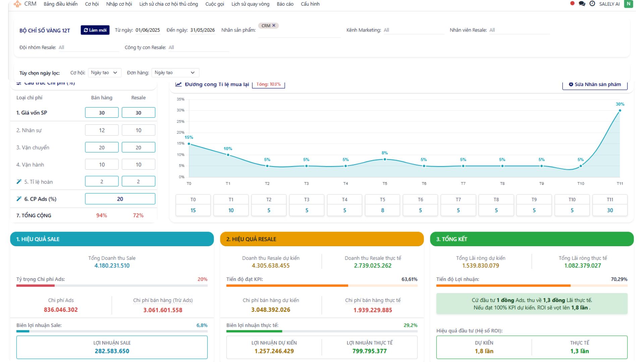
Task: Click the 2. HIỆU QUẢ RESALE header
Action: click(x=322, y=239)
